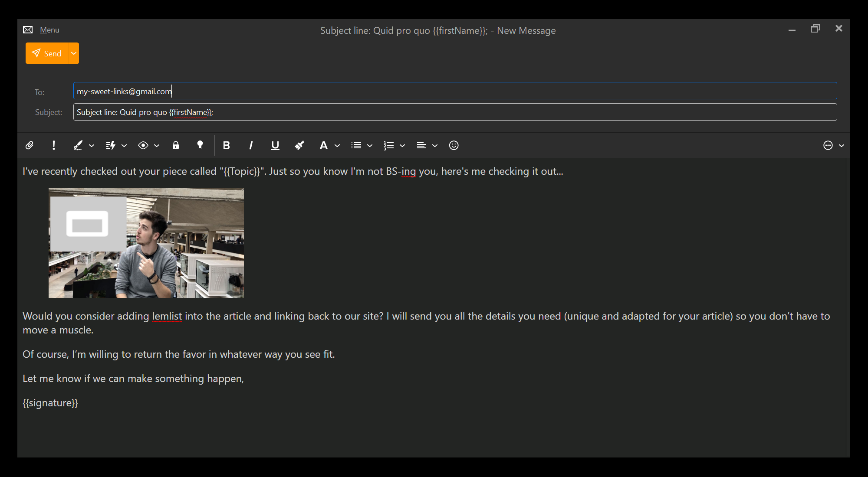This screenshot has width=868, height=477.
Task: Expand the Send button dropdown arrow
Action: pos(74,53)
